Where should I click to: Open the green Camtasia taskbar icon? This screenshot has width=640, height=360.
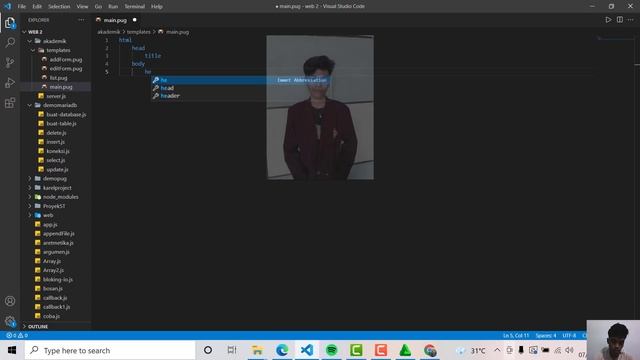pyautogui.click(x=356, y=350)
